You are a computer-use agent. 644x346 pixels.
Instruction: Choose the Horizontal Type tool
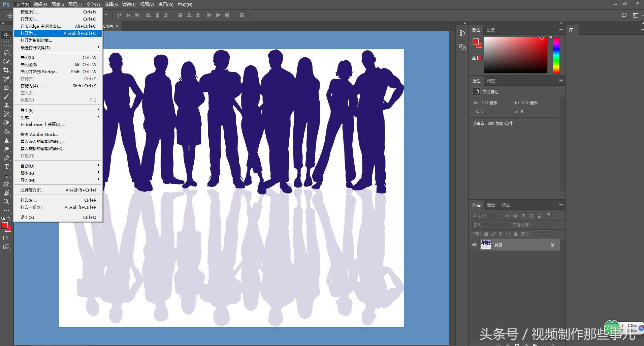[x=6, y=167]
